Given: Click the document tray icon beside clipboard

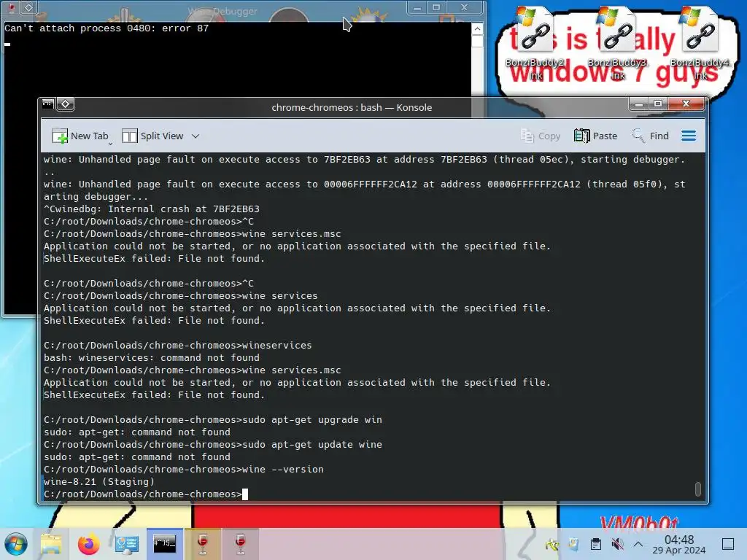Looking at the screenshot, I should pyautogui.click(x=573, y=544).
